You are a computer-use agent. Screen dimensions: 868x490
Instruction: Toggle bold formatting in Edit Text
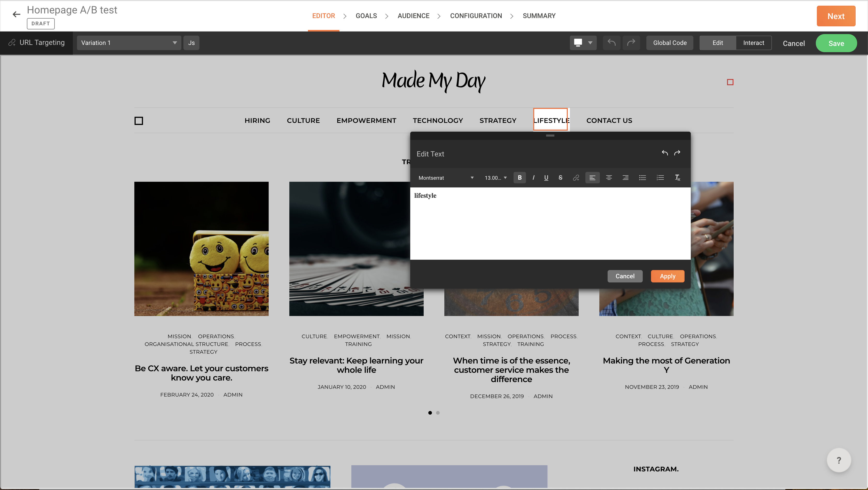519,177
